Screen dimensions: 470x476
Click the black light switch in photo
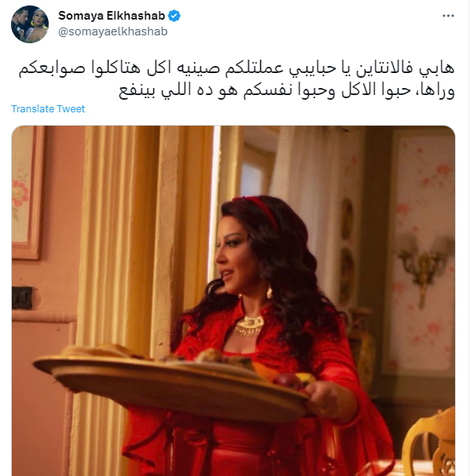click(x=22, y=298)
